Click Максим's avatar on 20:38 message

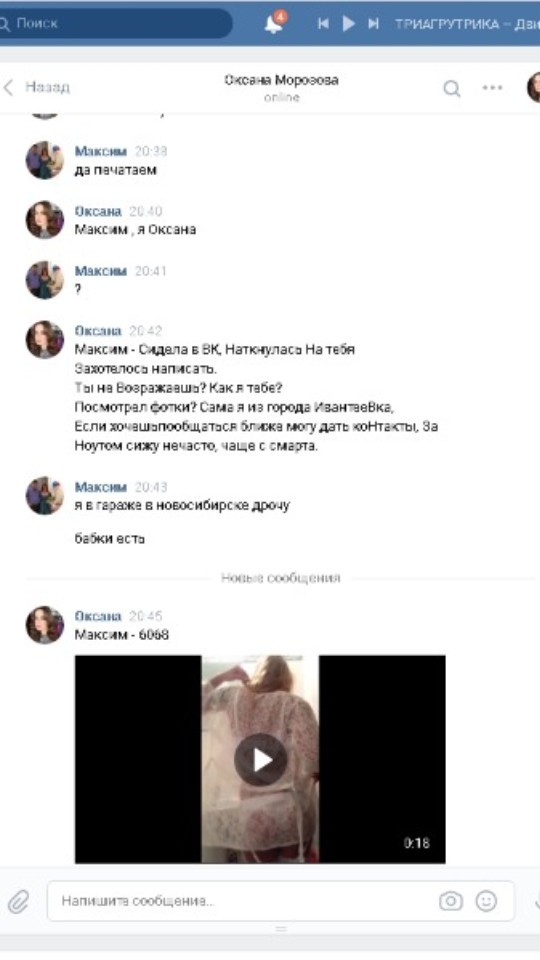[x=45, y=160]
